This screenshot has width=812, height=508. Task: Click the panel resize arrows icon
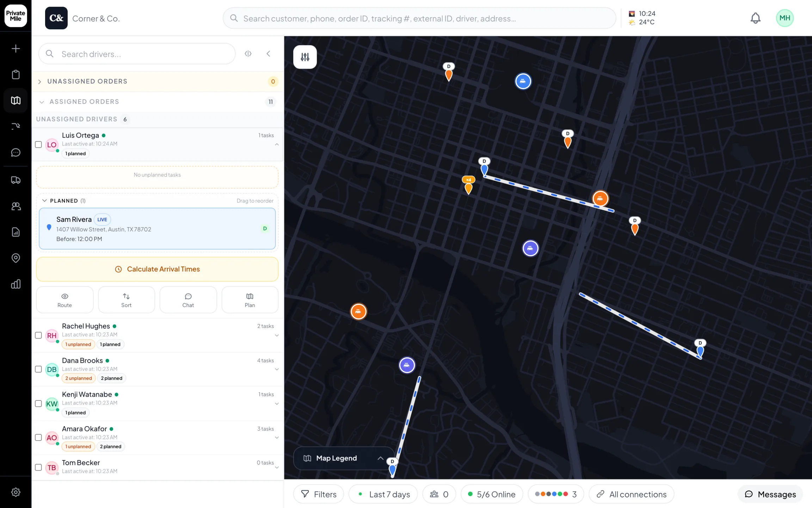pos(248,54)
